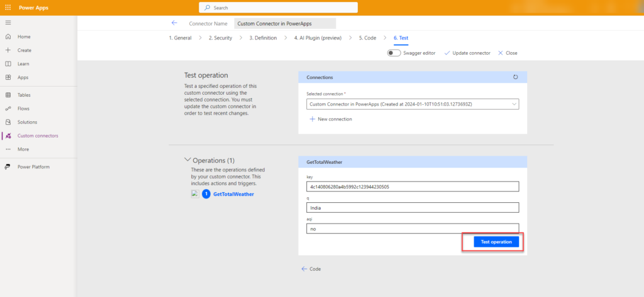Go to Home in sidebar
Image resolution: width=644 pixels, height=297 pixels.
tap(24, 36)
